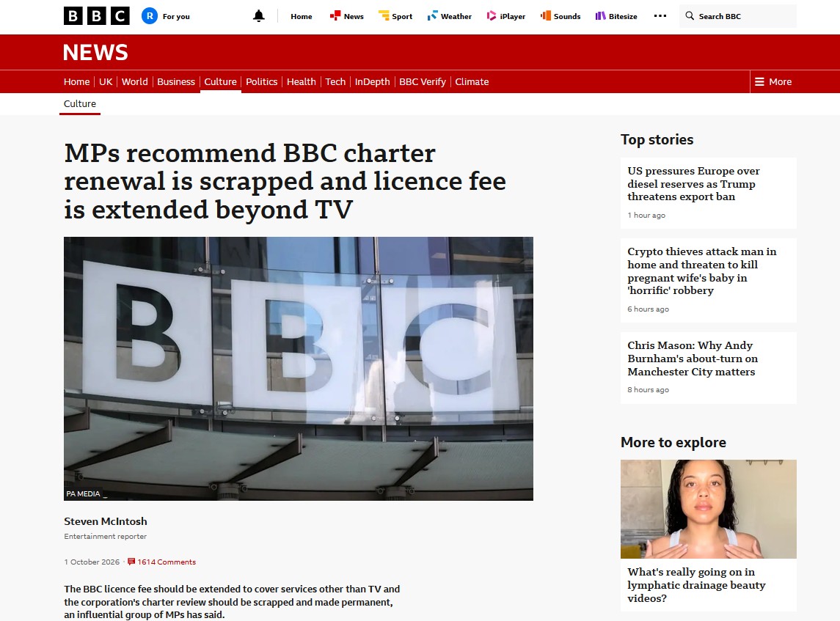Open the For you link
The height and width of the screenshot is (621, 840).
click(176, 17)
